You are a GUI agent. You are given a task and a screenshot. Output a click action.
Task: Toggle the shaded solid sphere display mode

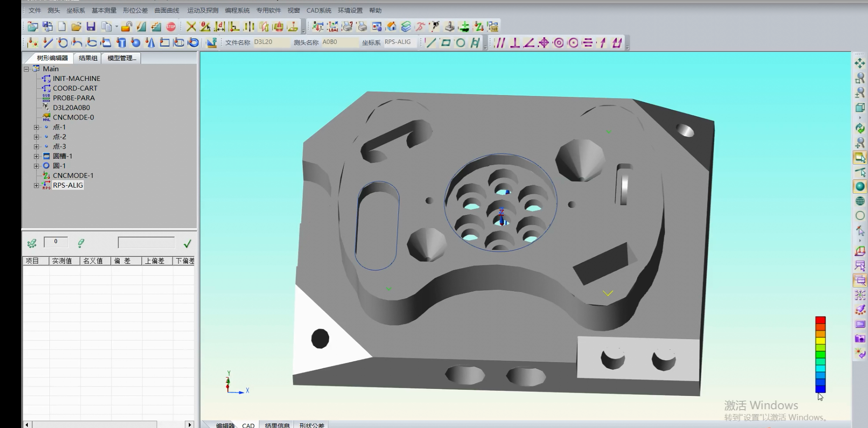coord(860,187)
